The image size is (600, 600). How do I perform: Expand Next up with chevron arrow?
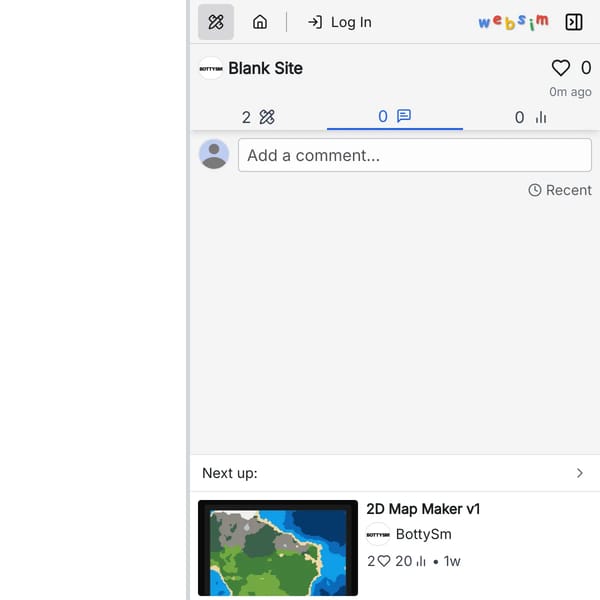(580, 473)
